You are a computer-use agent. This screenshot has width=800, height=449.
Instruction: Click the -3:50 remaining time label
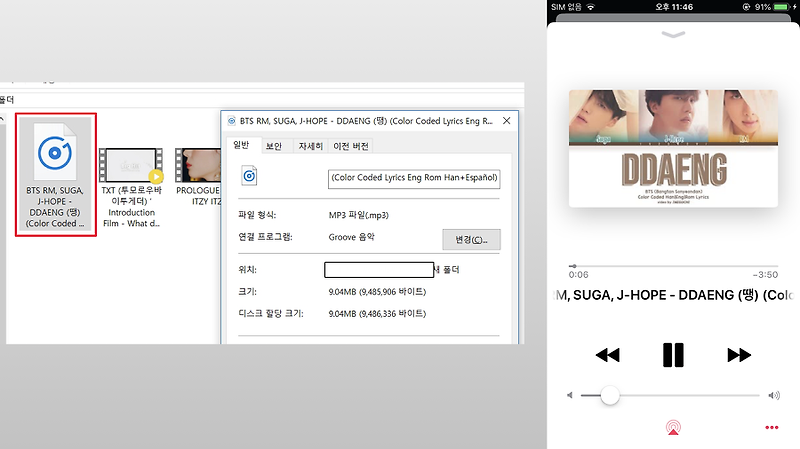765,275
